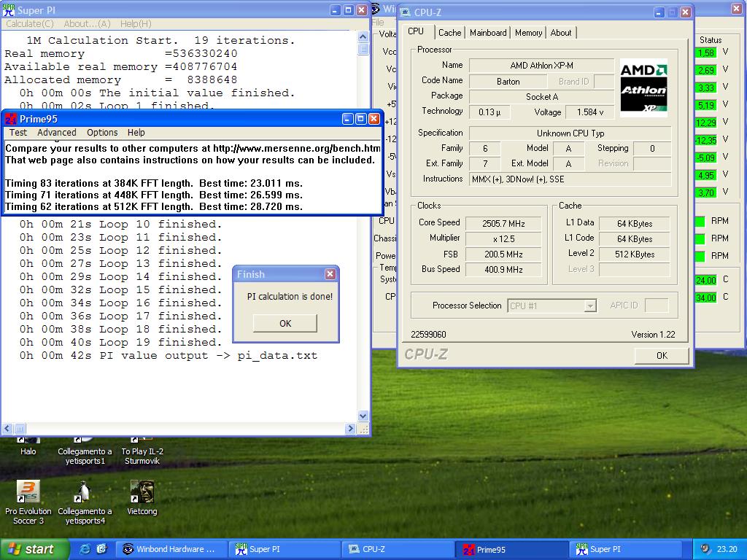
Task: Switch to the CPU tab in CPU-Z
Action: click(x=416, y=31)
